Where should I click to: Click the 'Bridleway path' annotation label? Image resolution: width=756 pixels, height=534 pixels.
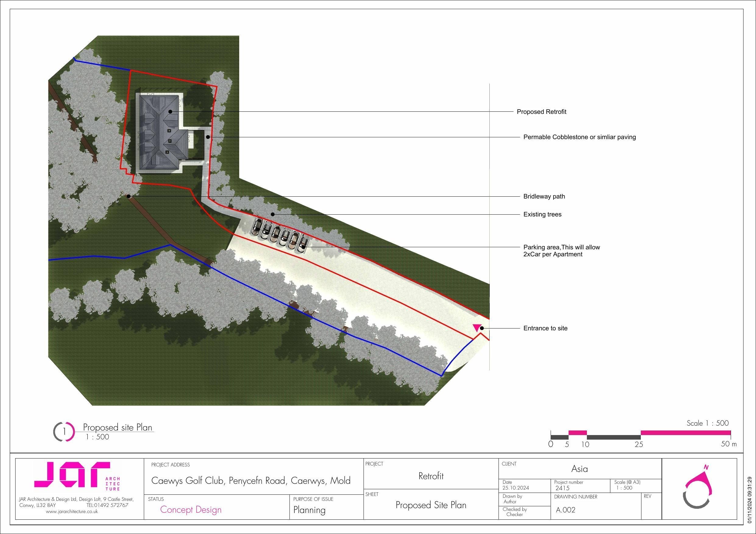pos(544,196)
